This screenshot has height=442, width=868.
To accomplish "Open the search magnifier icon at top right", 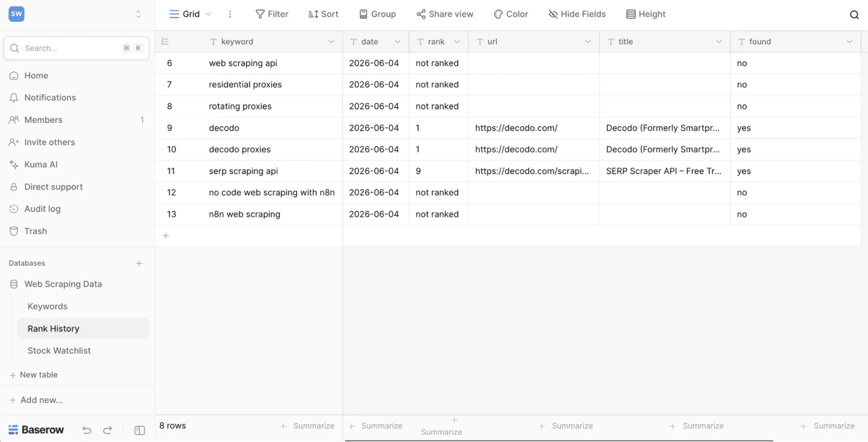I will pyautogui.click(x=854, y=15).
